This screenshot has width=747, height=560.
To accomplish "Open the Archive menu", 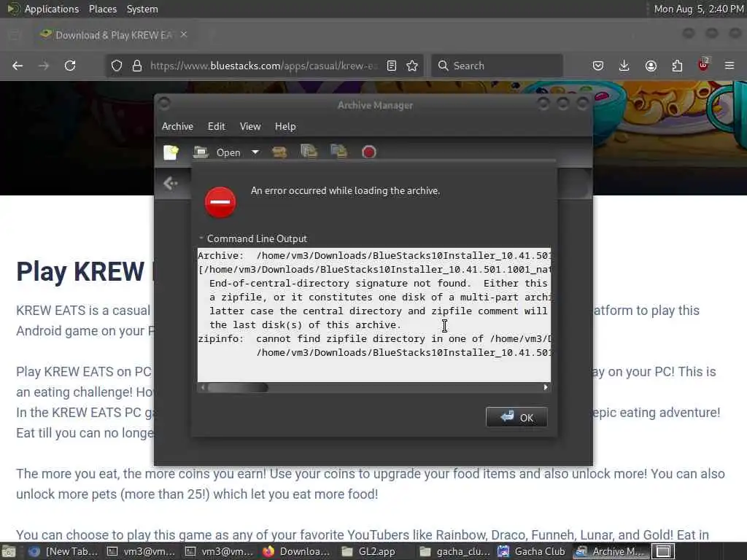I will pos(177,127).
